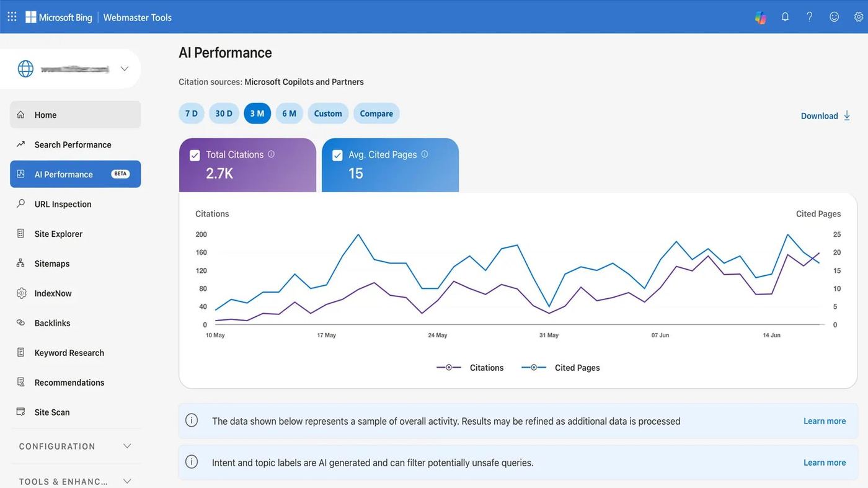Click the 07 Jun chart axis label
This screenshot has height=488, width=868.
point(660,335)
